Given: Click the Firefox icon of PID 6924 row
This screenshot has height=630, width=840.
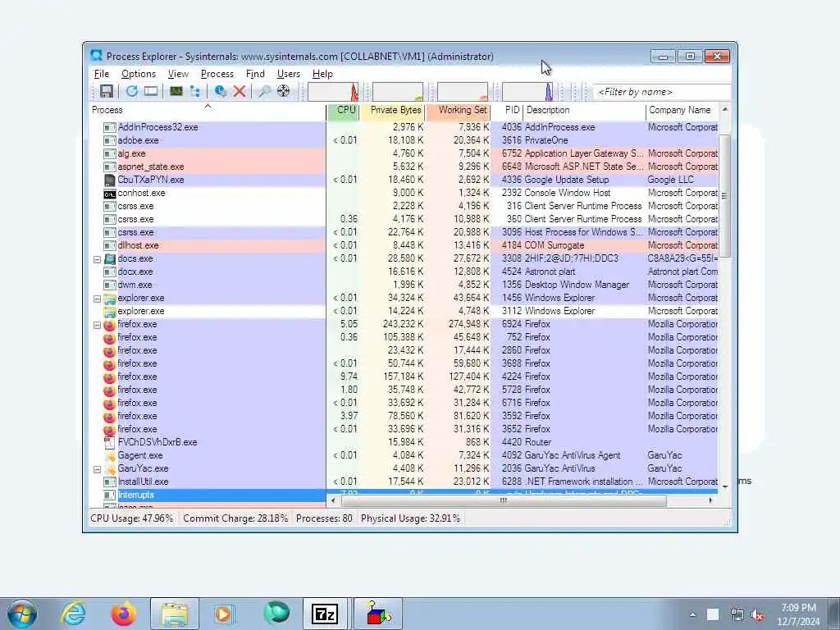Looking at the screenshot, I should pyautogui.click(x=109, y=325).
